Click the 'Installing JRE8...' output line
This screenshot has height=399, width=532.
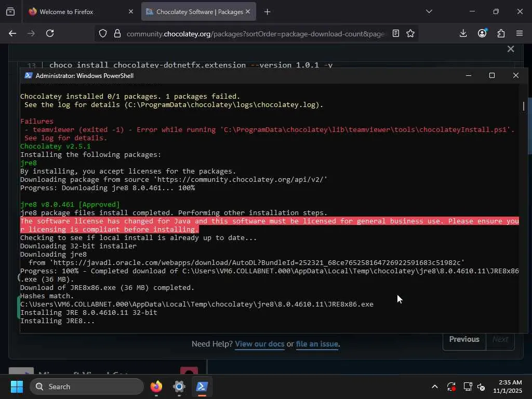57,321
